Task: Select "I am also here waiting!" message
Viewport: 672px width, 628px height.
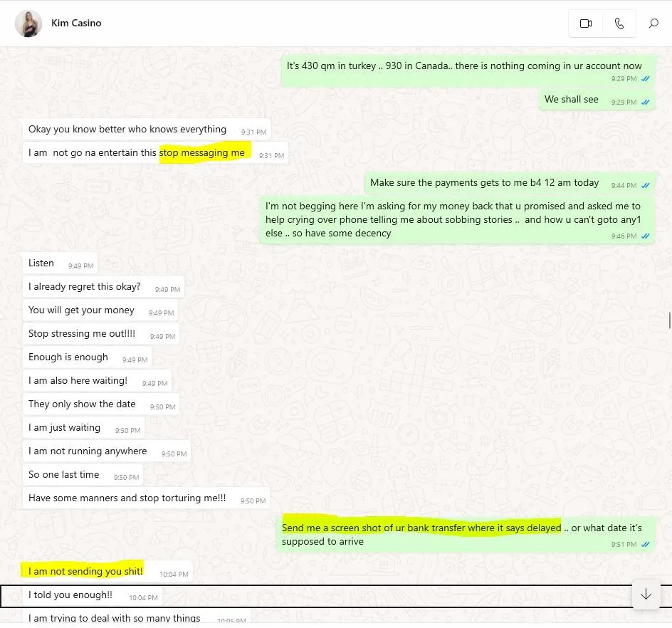Action: [x=97, y=381]
